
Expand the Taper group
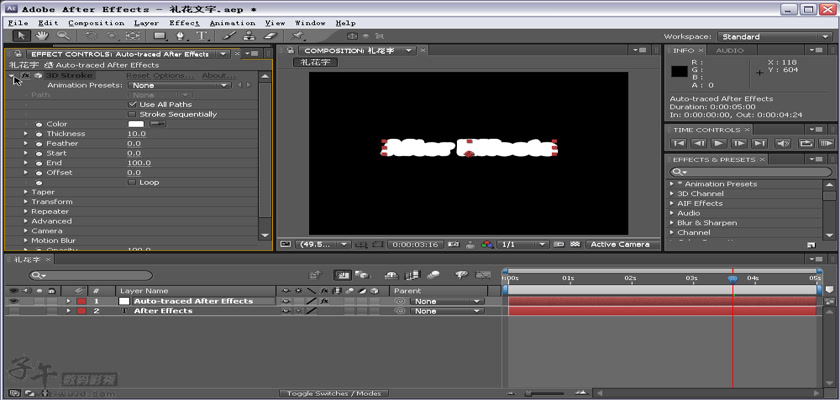pos(25,192)
